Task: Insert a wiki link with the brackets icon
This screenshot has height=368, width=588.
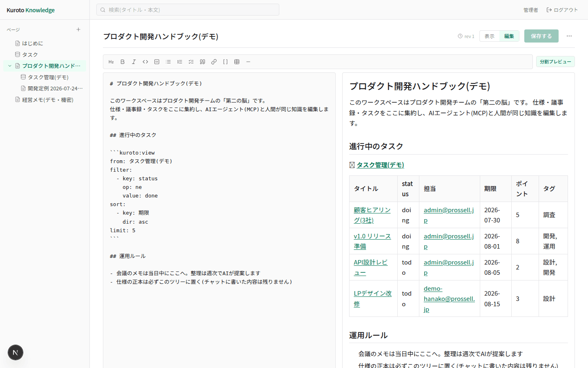Action: pos(225,62)
